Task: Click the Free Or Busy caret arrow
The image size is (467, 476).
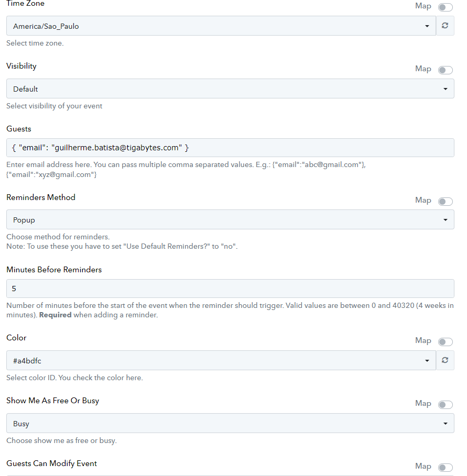Action: point(446,424)
